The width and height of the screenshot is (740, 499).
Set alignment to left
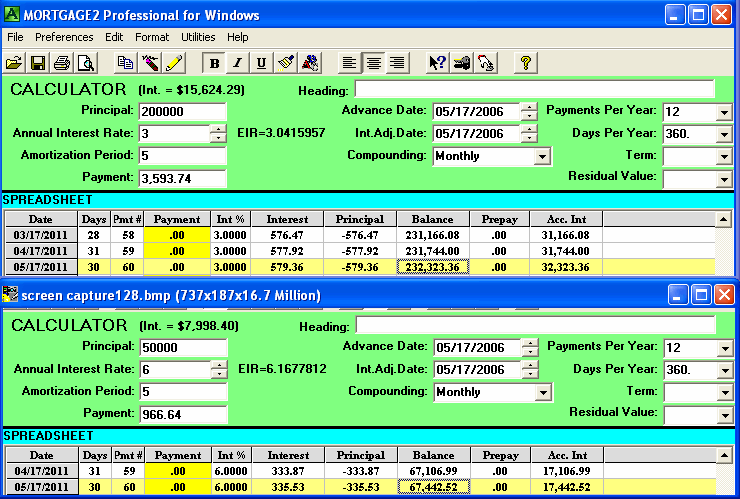click(x=350, y=63)
